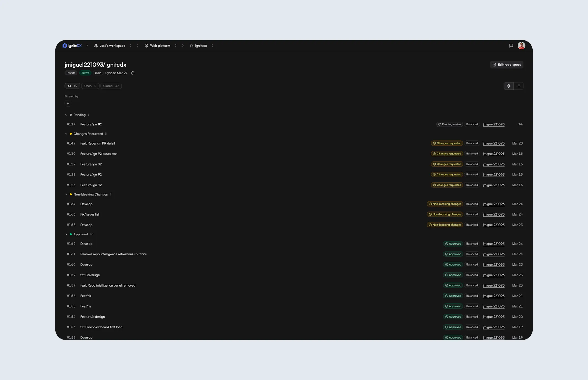Select the Closed 49 tab
This screenshot has height=380, width=588.
[111, 86]
